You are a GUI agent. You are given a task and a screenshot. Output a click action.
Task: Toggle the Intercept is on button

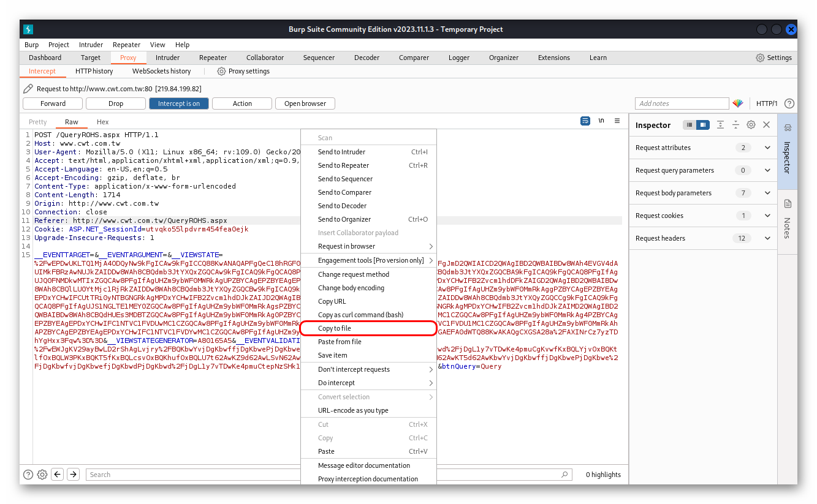pos(179,103)
